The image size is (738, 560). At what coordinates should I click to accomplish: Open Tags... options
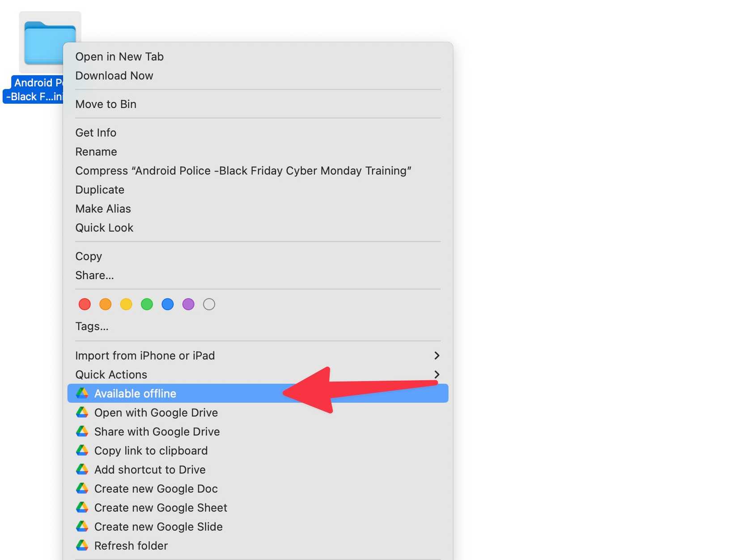tap(92, 326)
